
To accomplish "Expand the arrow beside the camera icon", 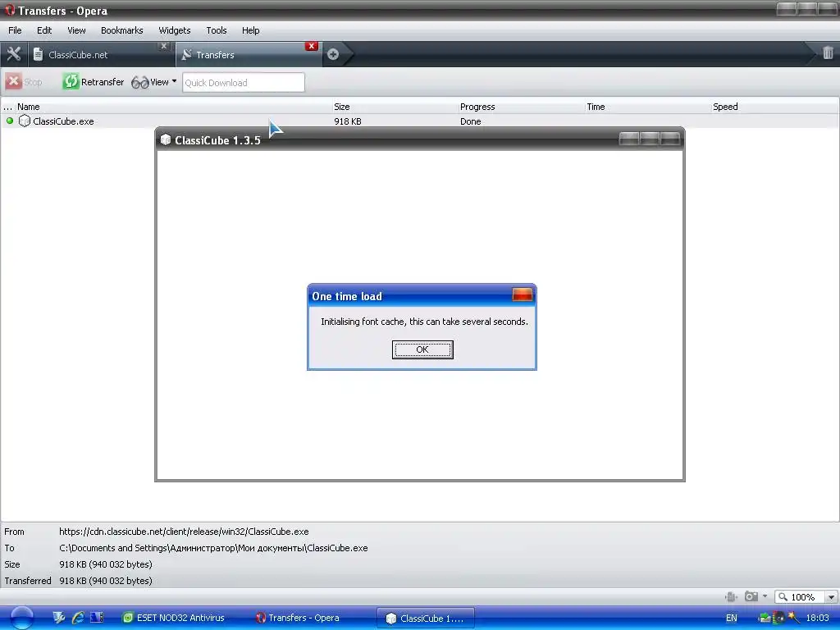I will [x=765, y=596].
